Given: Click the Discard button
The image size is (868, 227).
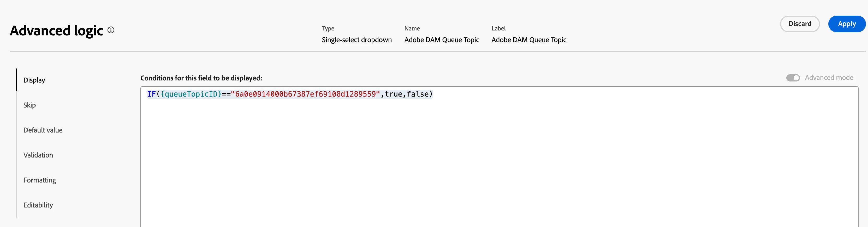Looking at the screenshot, I should click(800, 24).
